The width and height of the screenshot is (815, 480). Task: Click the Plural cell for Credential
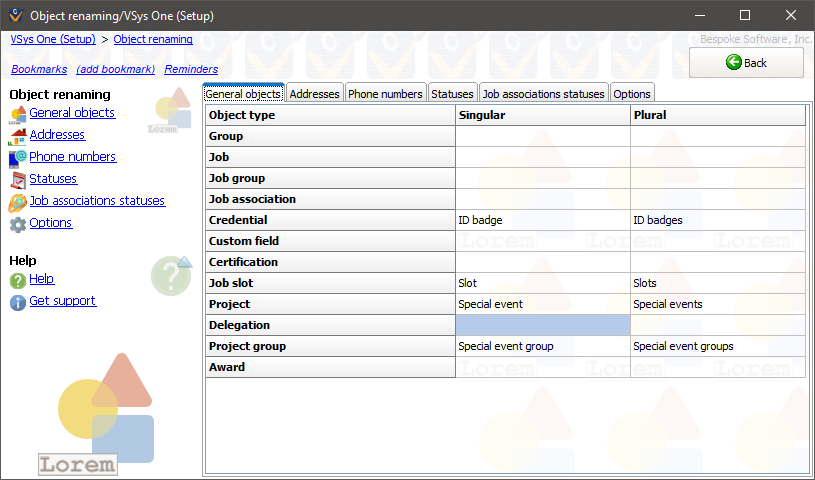coord(717,220)
